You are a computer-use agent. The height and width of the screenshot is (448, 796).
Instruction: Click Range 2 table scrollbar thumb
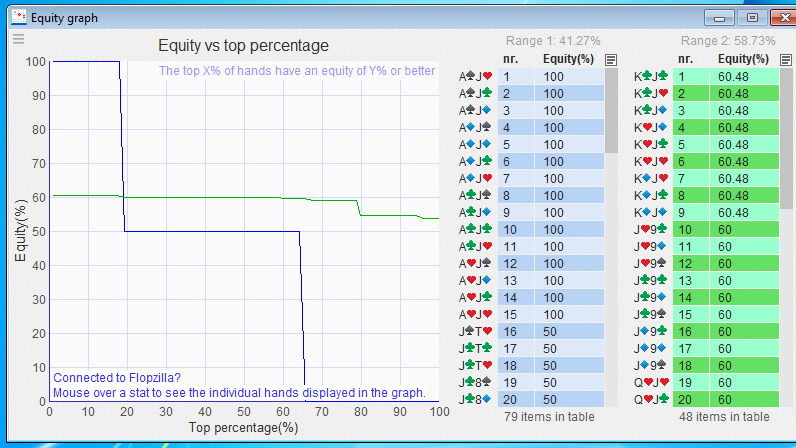[786, 138]
